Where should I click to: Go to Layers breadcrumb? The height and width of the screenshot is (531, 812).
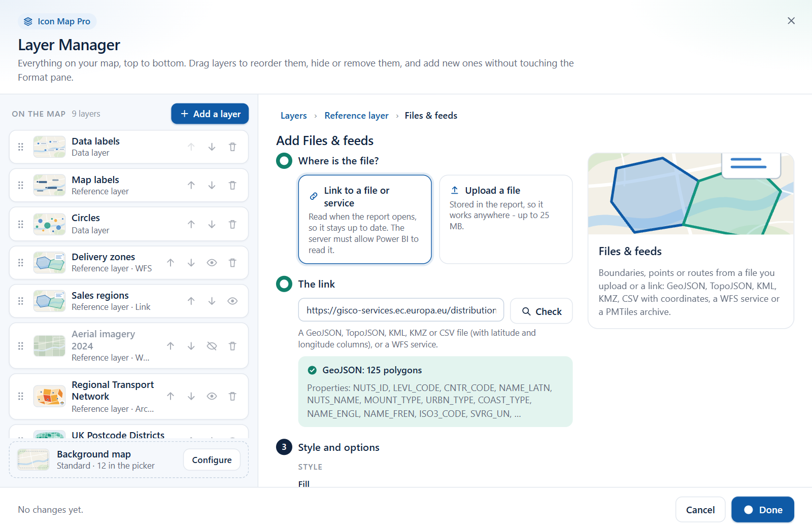pyautogui.click(x=294, y=116)
